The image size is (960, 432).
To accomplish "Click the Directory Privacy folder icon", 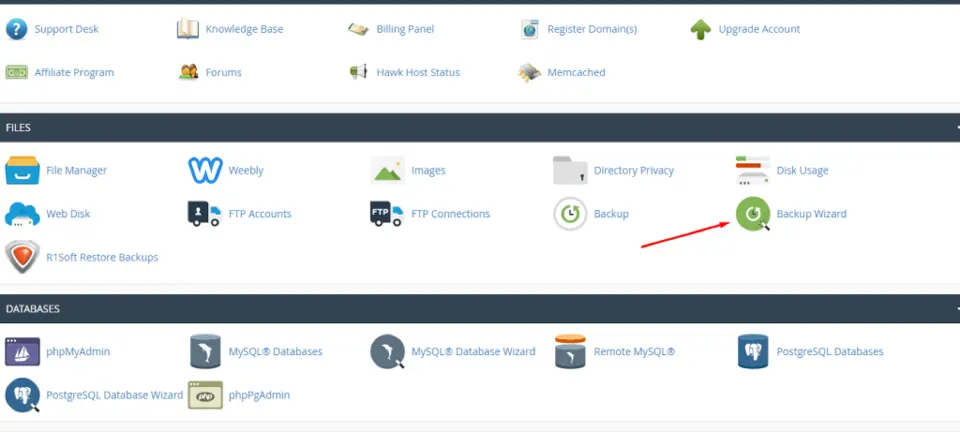I will pos(570,170).
